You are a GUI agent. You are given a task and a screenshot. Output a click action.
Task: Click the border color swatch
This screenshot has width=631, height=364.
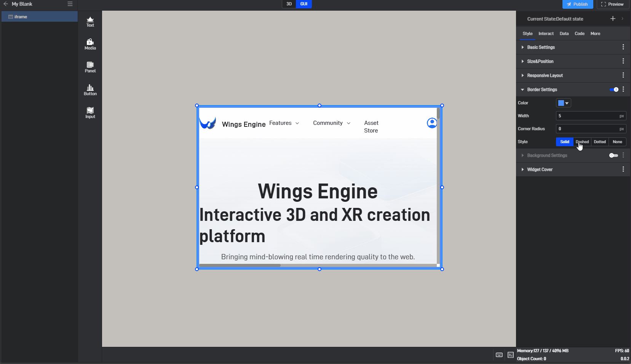click(x=561, y=103)
